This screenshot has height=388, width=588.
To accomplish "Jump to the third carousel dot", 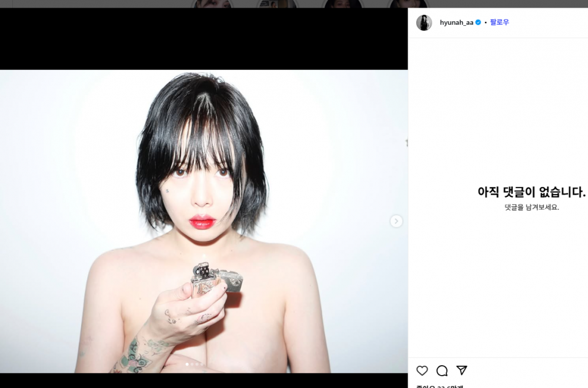I will click(x=197, y=364).
